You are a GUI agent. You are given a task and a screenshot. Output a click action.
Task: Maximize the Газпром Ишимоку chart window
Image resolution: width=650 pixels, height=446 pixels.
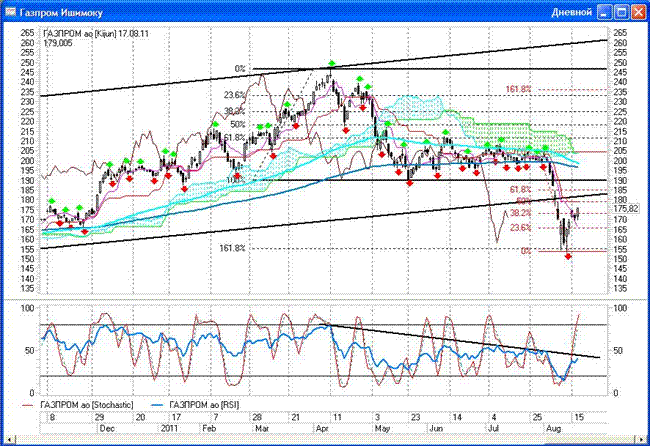coord(621,12)
